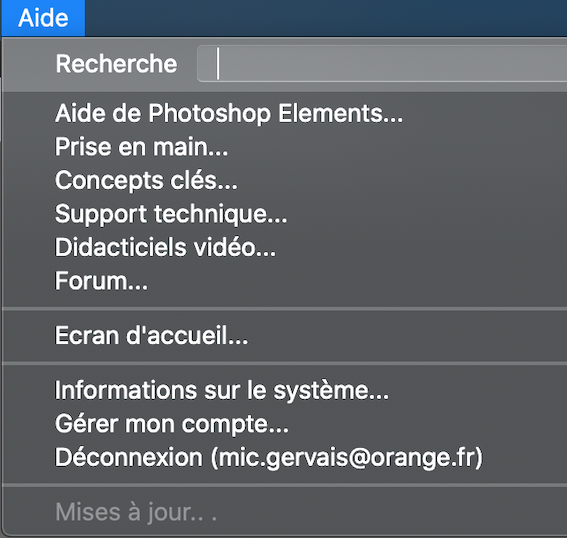Click inside the Recherche search field
The width and height of the screenshot is (567, 538).
(382, 64)
